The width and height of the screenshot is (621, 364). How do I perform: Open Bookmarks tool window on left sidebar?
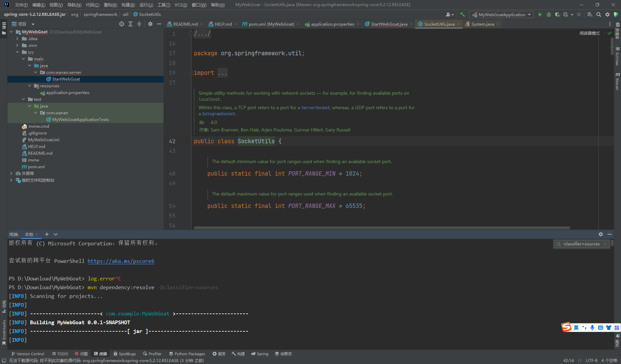tap(4, 332)
